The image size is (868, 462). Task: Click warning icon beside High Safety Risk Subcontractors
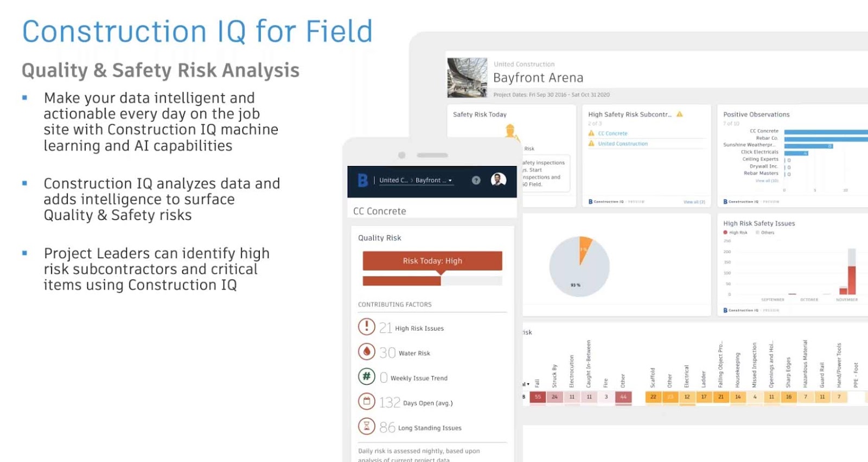[680, 114]
